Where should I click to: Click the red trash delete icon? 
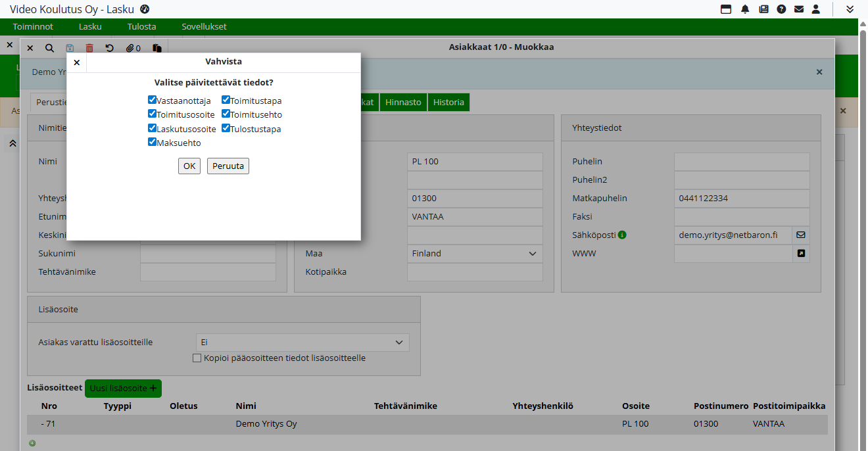coord(89,48)
